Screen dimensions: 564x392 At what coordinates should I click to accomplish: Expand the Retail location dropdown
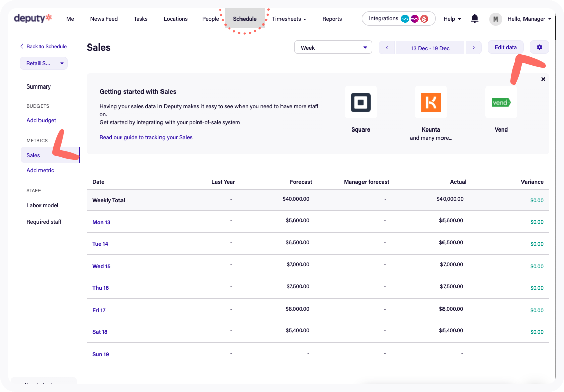(x=44, y=63)
